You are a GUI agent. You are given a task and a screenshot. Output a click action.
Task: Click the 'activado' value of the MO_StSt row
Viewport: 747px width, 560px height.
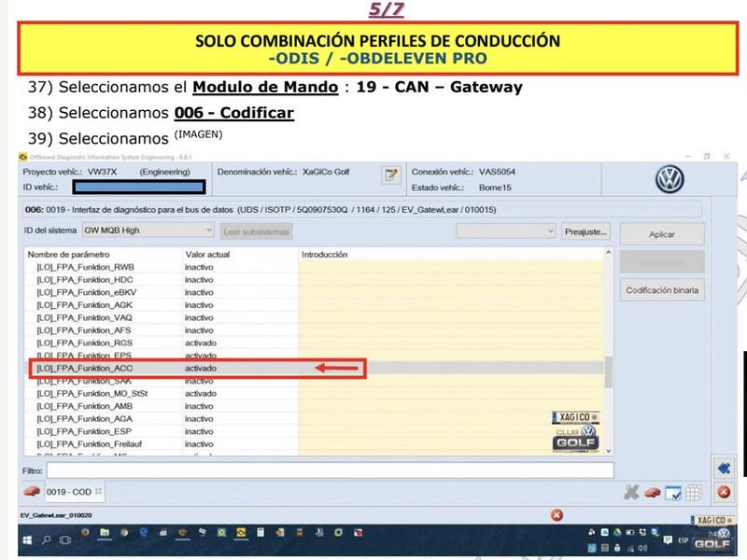point(201,394)
